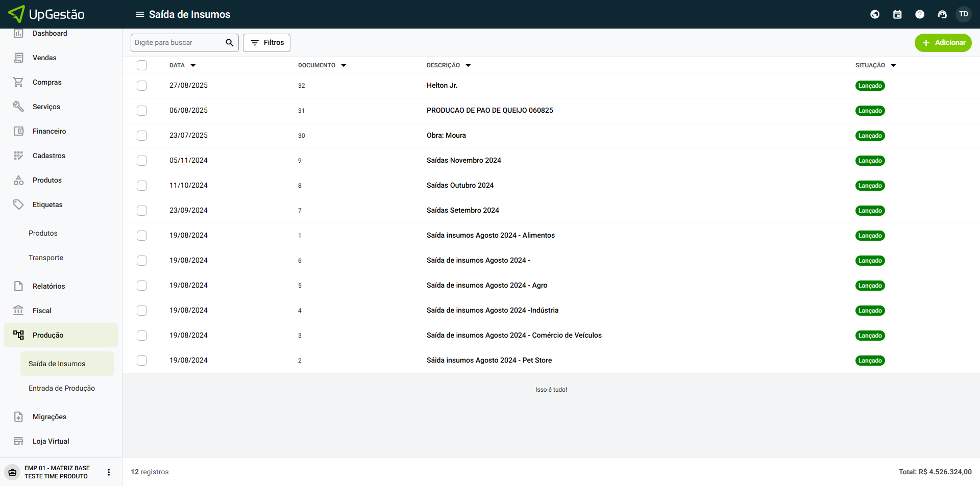Sort by the DATA column arrow

[193, 66]
